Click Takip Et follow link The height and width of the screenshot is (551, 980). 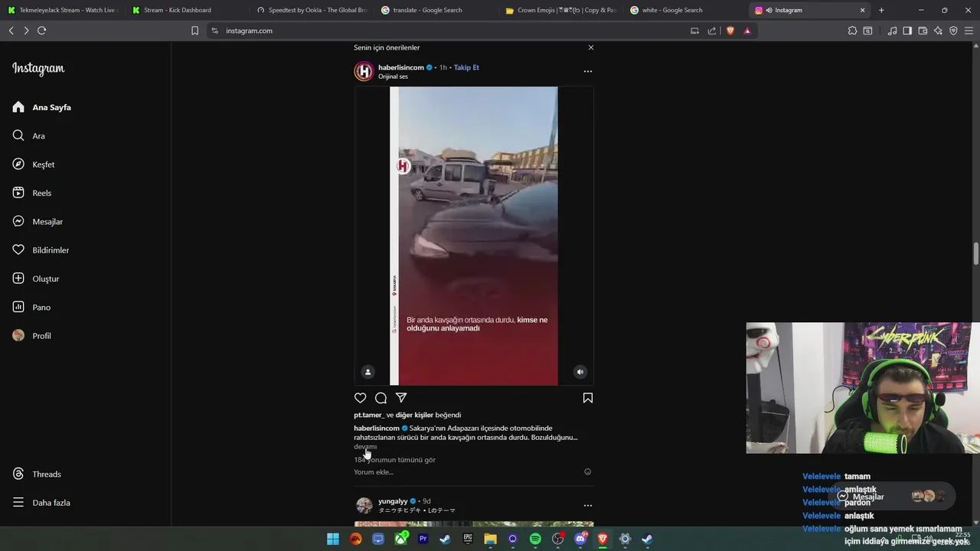point(466,67)
